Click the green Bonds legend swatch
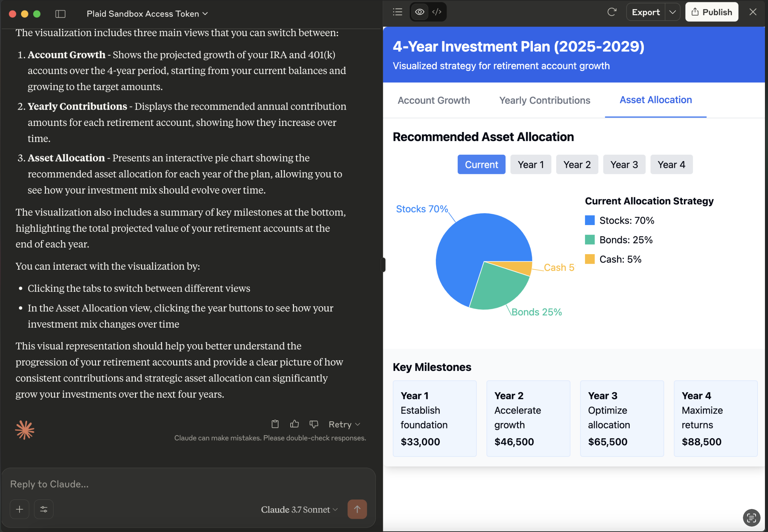The image size is (768, 532). (x=590, y=240)
